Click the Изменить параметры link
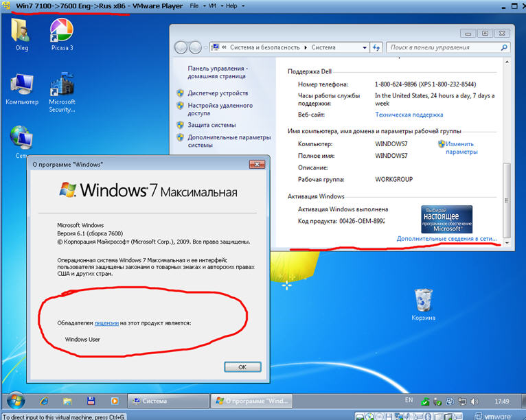The image size is (526, 420). [461, 148]
